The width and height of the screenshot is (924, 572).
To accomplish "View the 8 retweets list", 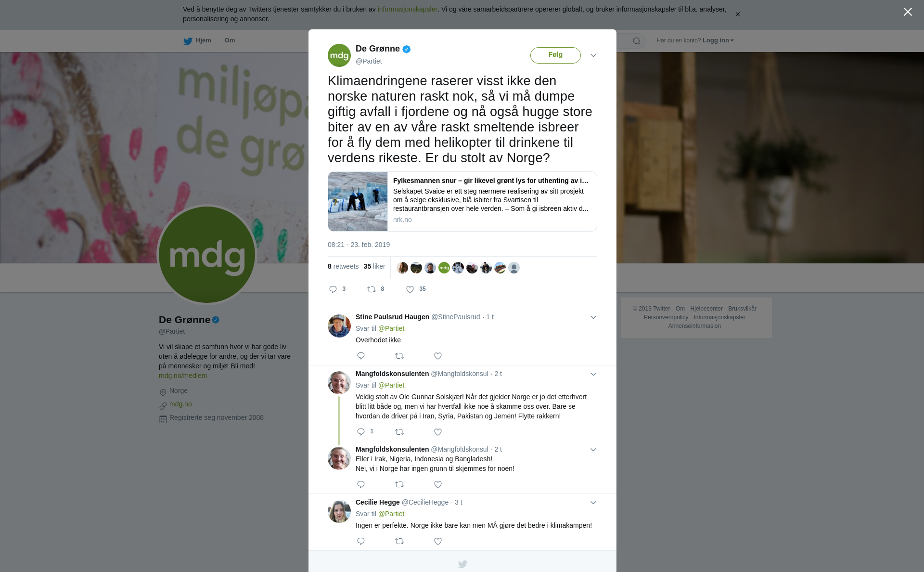I will (343, 266).
